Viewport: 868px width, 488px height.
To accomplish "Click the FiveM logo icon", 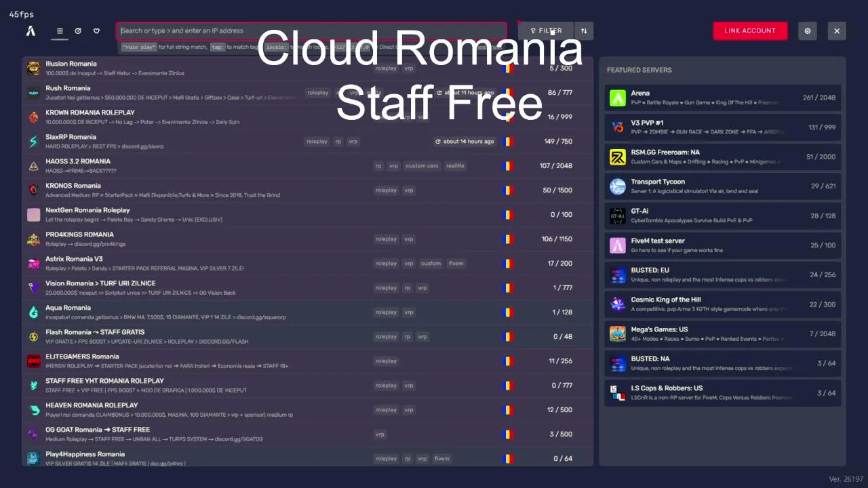I will 31,30.
